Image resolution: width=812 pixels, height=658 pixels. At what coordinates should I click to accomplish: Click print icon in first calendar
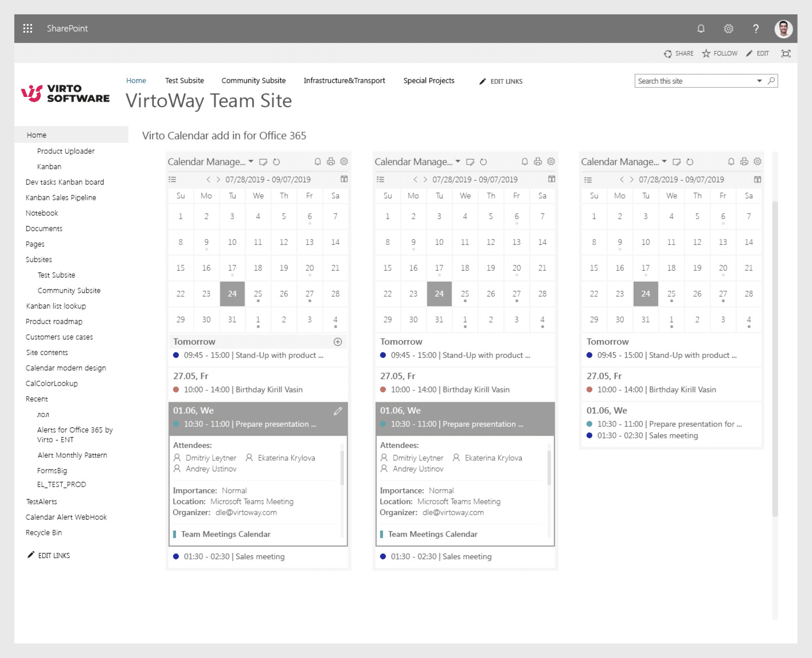[331, 162]
